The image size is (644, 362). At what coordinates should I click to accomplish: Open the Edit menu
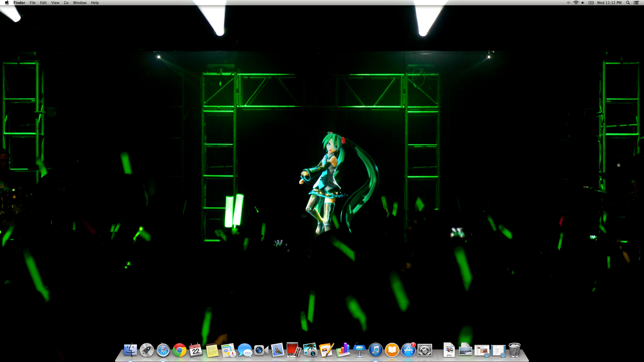point(43,3)
